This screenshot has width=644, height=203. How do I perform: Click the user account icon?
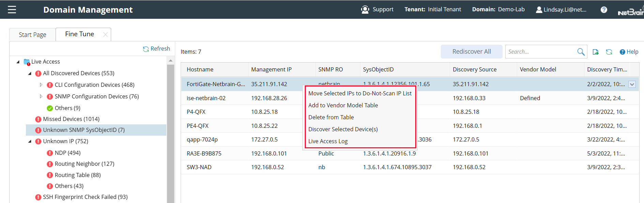coord(539,10)
